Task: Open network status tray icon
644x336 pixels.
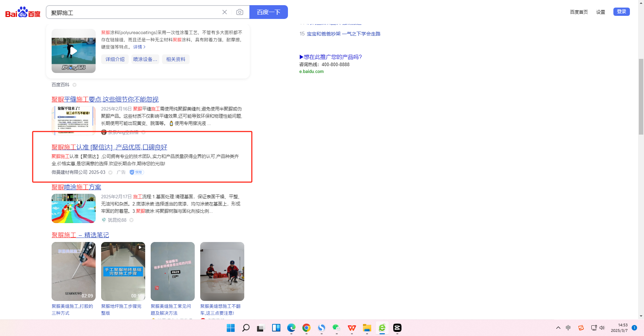Action: [594, 328]
